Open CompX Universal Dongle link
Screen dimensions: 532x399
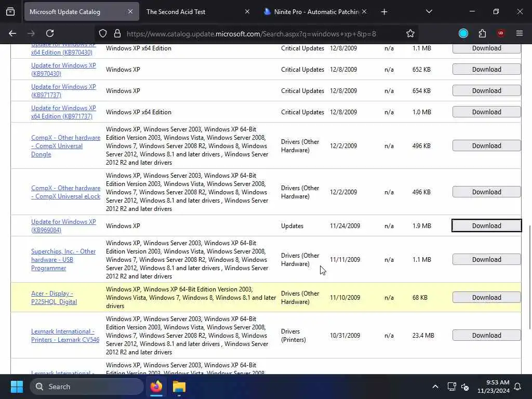(65, 146)
